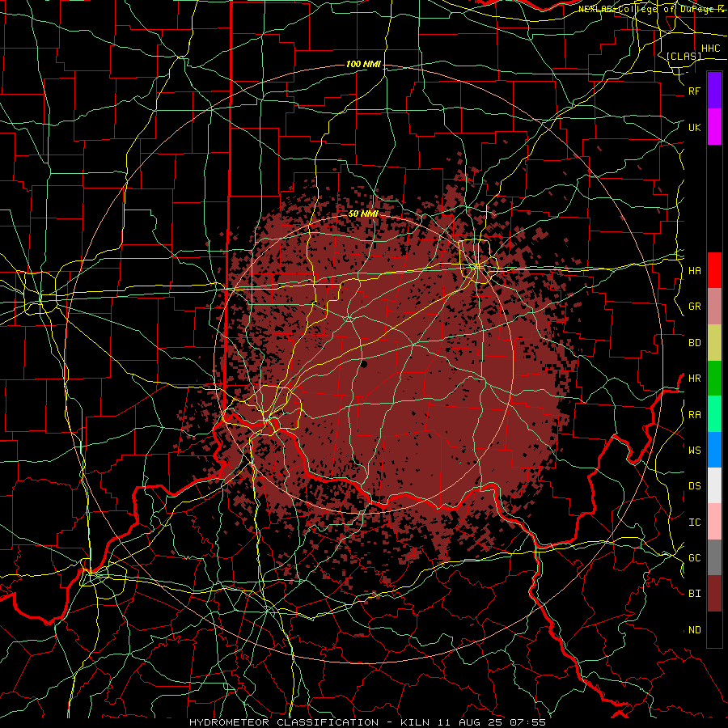Click the green HR legend swatch
The image size is (728, 728).
[714, 378]
